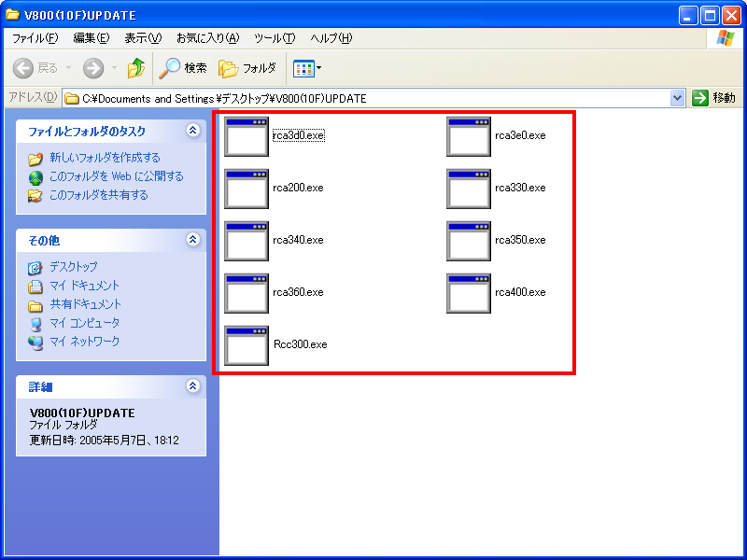Open the ファイル(F) menu
Viewport: 747px width, 560px height.
pyautogui.click(x=35, y=38)
